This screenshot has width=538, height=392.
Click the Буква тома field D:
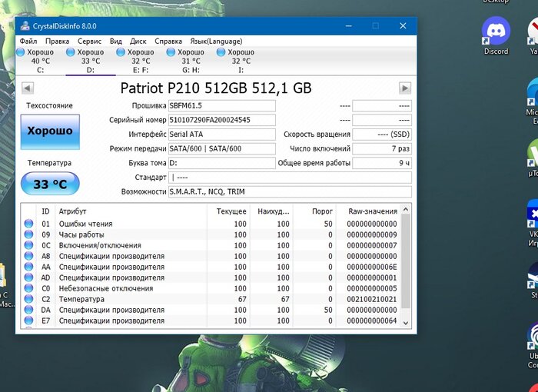(221, 163)
